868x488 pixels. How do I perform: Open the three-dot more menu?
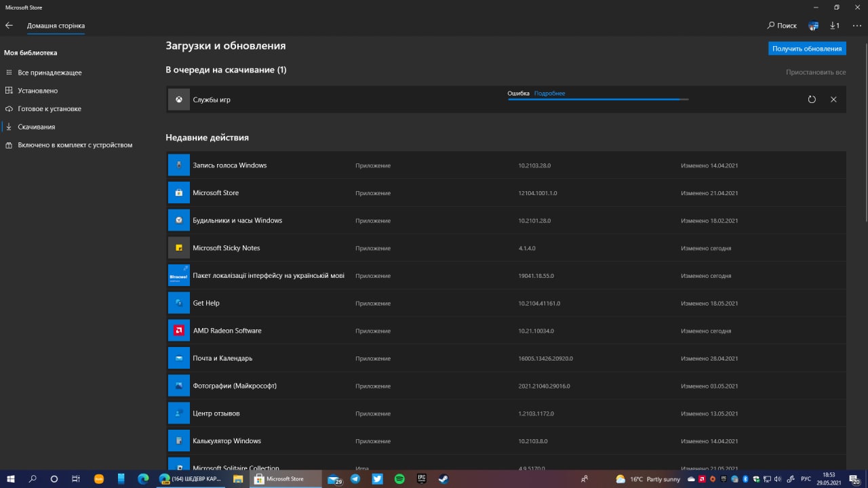tap(856, 26)
